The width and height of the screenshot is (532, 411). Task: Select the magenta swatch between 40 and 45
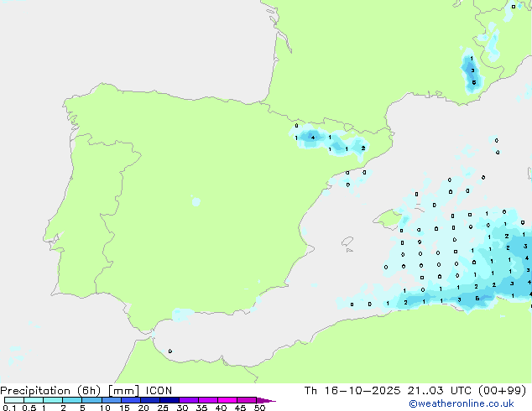click(227, 400)
